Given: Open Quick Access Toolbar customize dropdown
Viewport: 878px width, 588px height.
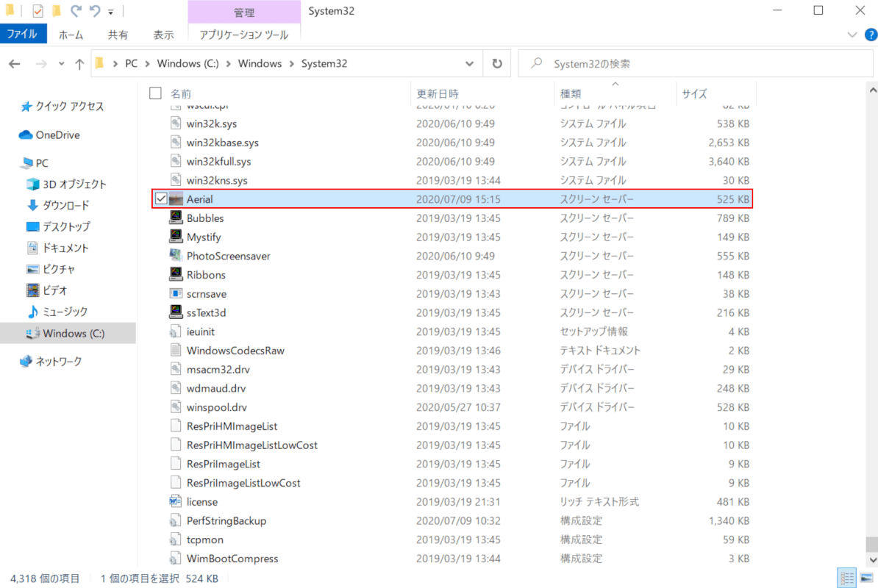Looking at the screenshot, I should tap(111, 12).
